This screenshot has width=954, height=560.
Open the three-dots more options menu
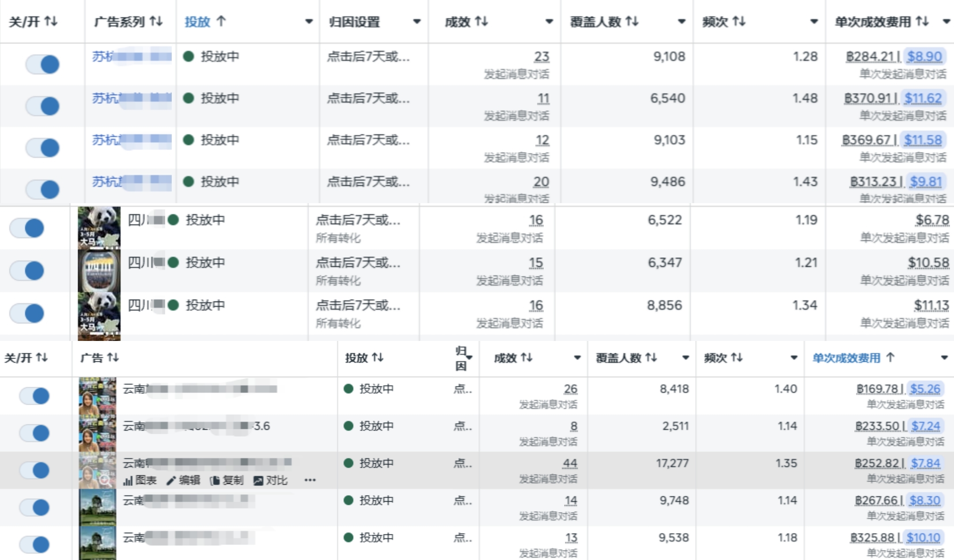click(x=310, y=480)
